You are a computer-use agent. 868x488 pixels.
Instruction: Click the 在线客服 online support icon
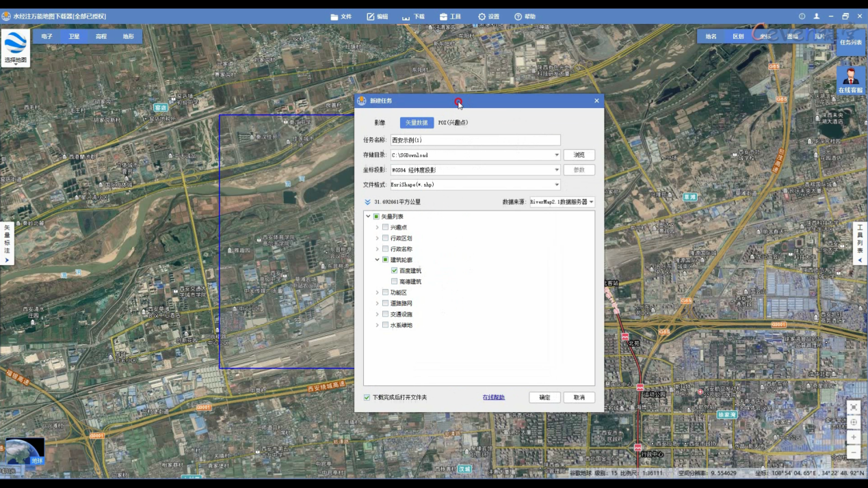(850, 81)
